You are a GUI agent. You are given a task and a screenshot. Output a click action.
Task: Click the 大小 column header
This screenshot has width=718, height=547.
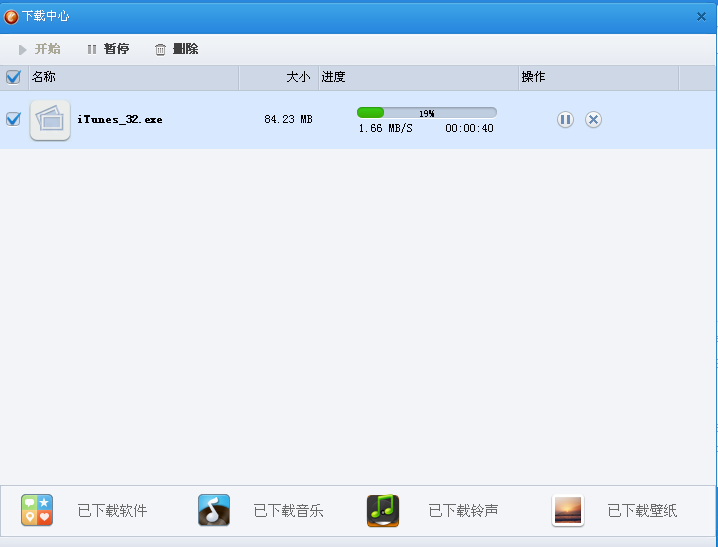coord(279,77)
